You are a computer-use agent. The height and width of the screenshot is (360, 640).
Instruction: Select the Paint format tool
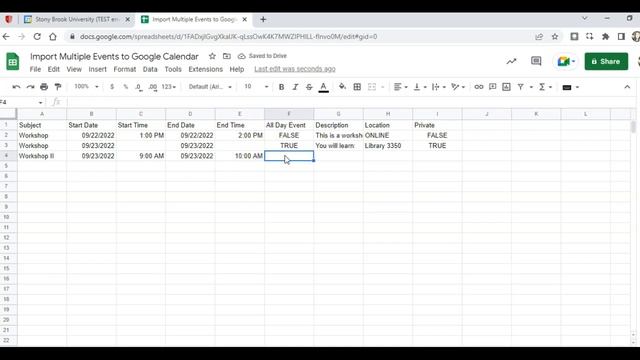tap(58, 87)
